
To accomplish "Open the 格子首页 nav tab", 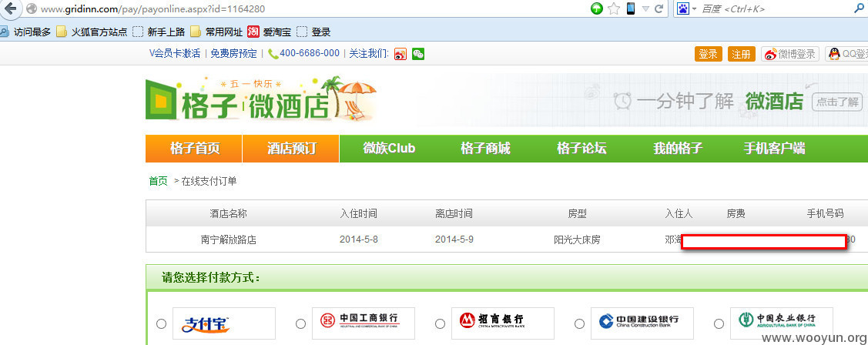I will tap(194, 149).
